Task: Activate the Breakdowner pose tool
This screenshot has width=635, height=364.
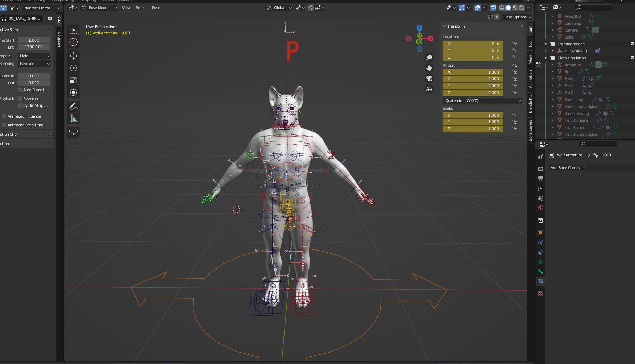Action: (73, 132)
